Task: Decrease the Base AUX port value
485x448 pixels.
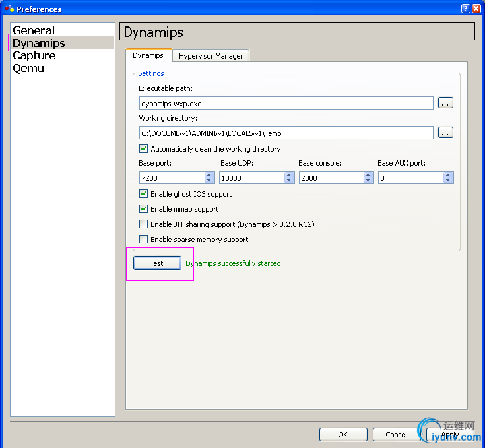Action: (447, 181)
